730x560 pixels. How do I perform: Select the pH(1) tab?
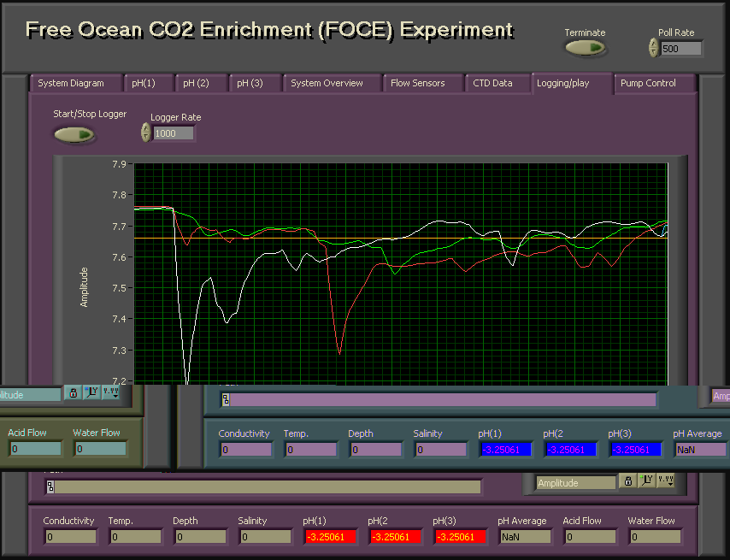click(144, 83)
